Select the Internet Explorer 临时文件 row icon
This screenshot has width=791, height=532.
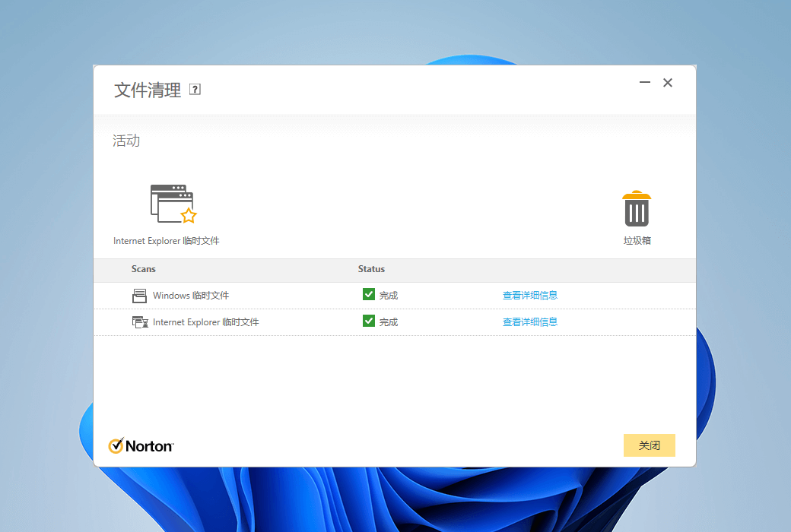tap(140, 321)
